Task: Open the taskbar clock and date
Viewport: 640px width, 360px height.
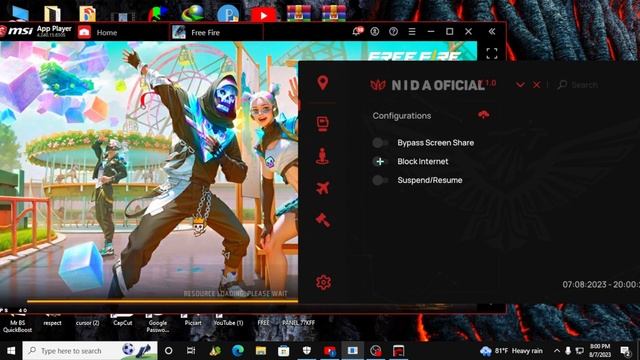Action: click(600, 351)
